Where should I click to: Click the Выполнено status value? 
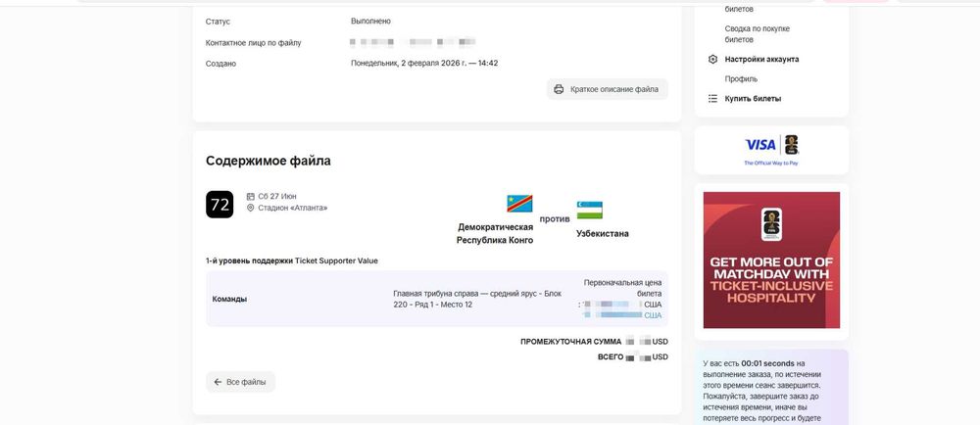[370, 22]
